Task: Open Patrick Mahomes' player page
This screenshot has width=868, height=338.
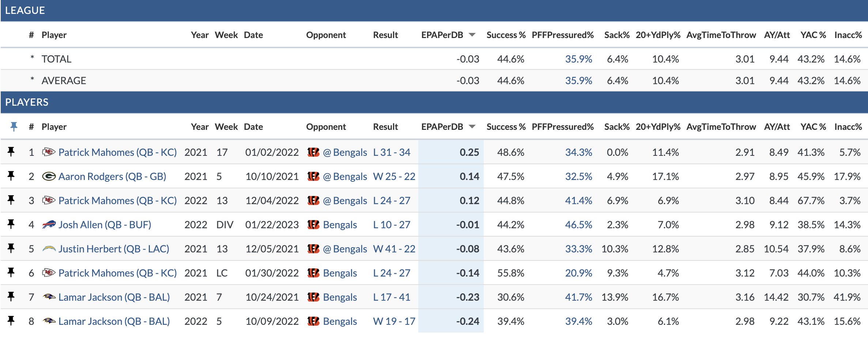Action: (x=118, y=152)
